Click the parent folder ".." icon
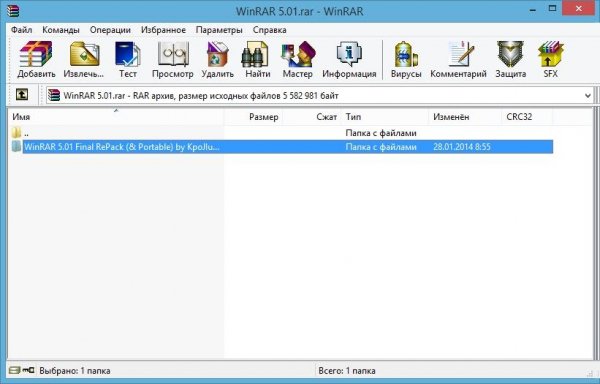This screenshot has height=384, width=600. click(16, 133)
